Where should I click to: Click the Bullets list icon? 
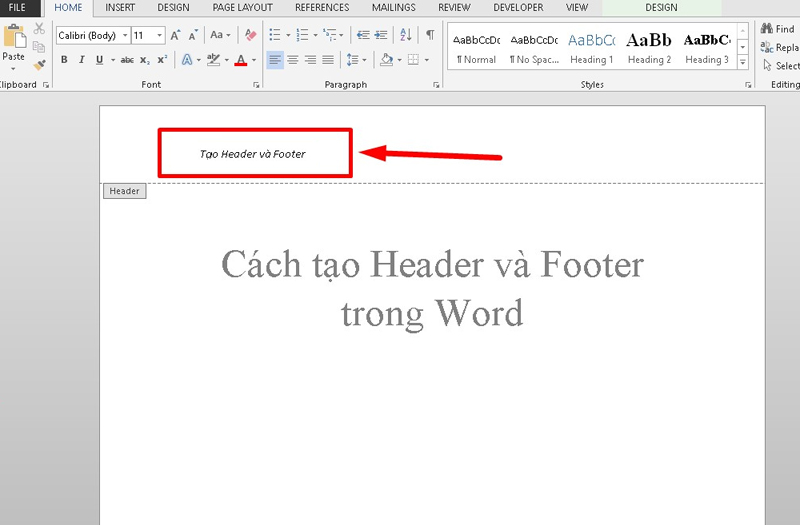pyautogui.click(x=274, y=35)
